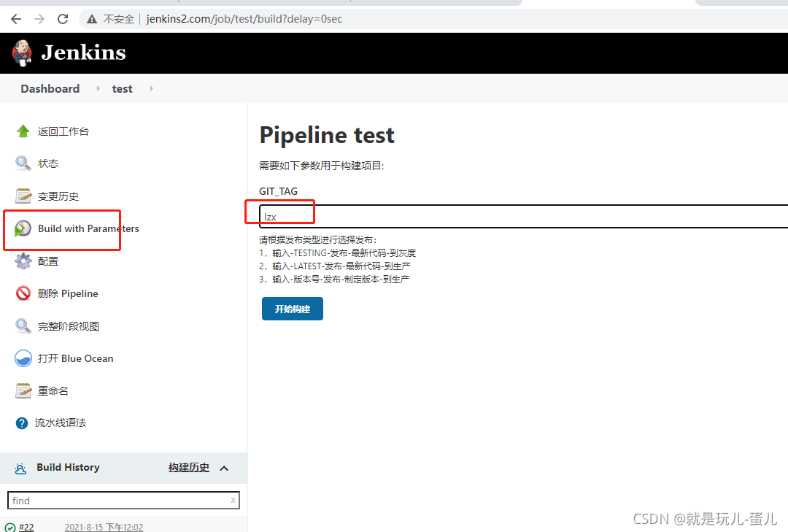Open 流水线语法 pipeline syntax link
This screenshot has height=532, width=788.
(61, 423)
